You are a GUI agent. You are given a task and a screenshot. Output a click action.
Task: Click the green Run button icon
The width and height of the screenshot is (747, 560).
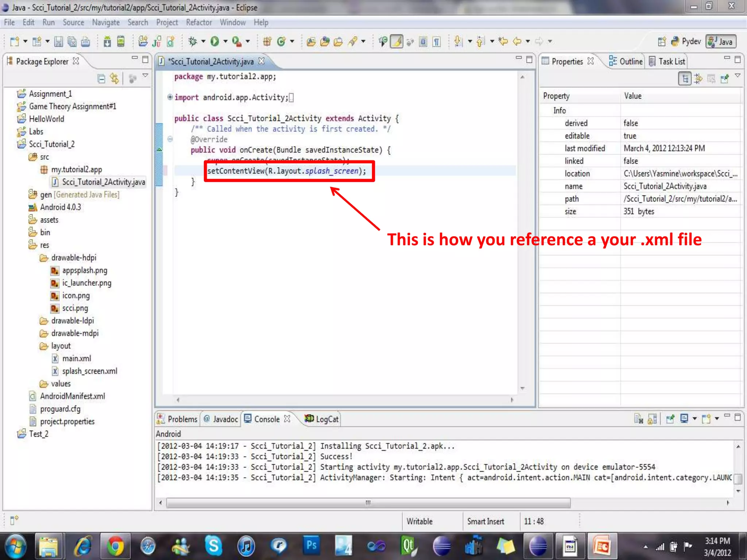(x=215, y=42)
